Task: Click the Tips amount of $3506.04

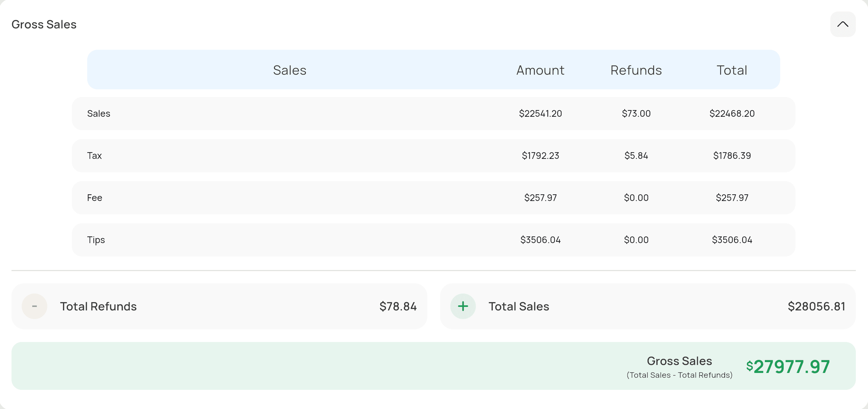Action: (540, 240)
